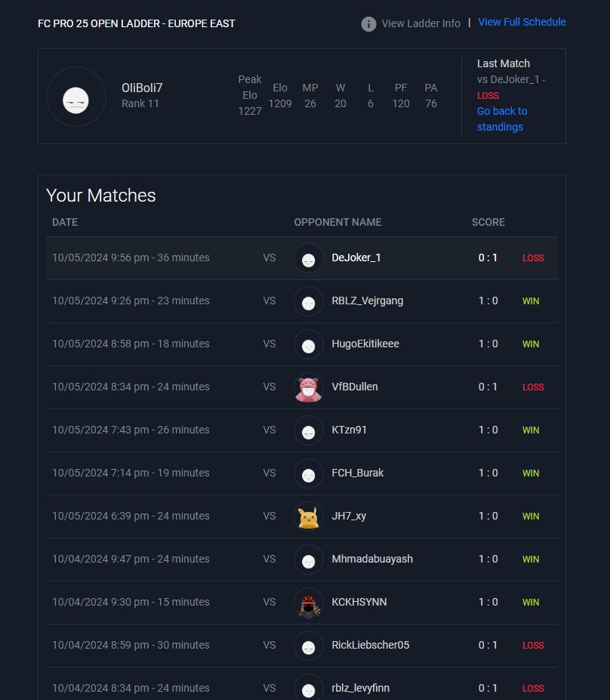Click the Peak Elo 1227 stat
The image size is (610, 700).
tap(249, 95)
